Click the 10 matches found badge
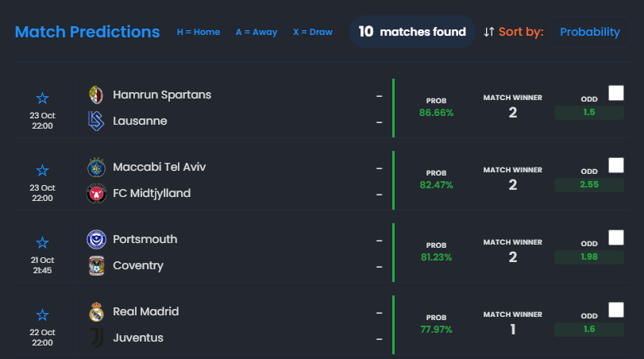Screen dimensions: 644x359 412,32
